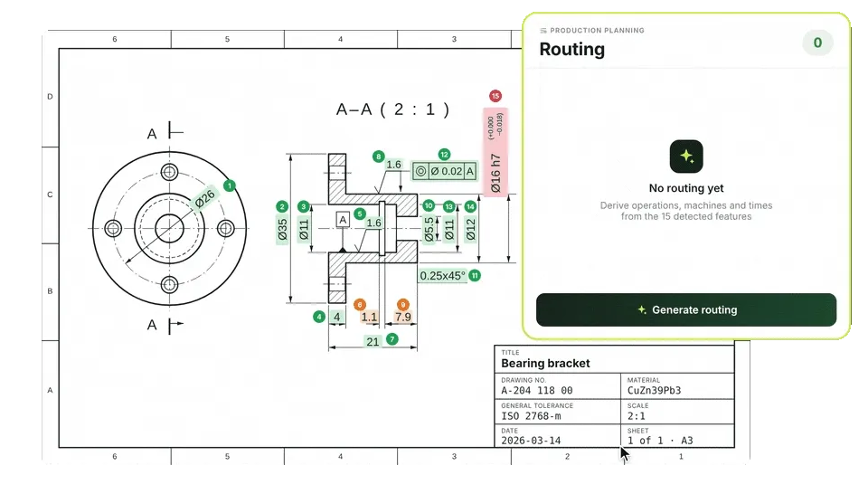The width and height of the screenshot is (868, 494).
Task: Click the Ø12 dimension label
Action: point(470,229)
